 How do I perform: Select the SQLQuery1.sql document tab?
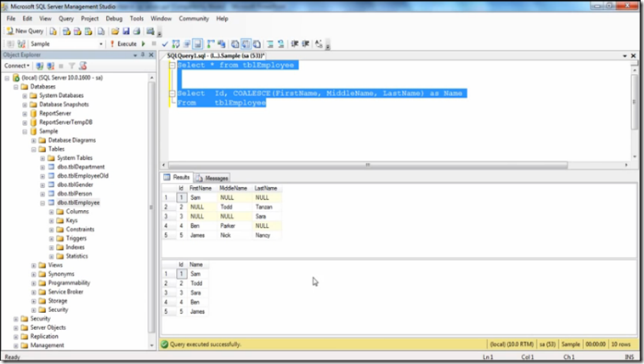pos(215,55)
